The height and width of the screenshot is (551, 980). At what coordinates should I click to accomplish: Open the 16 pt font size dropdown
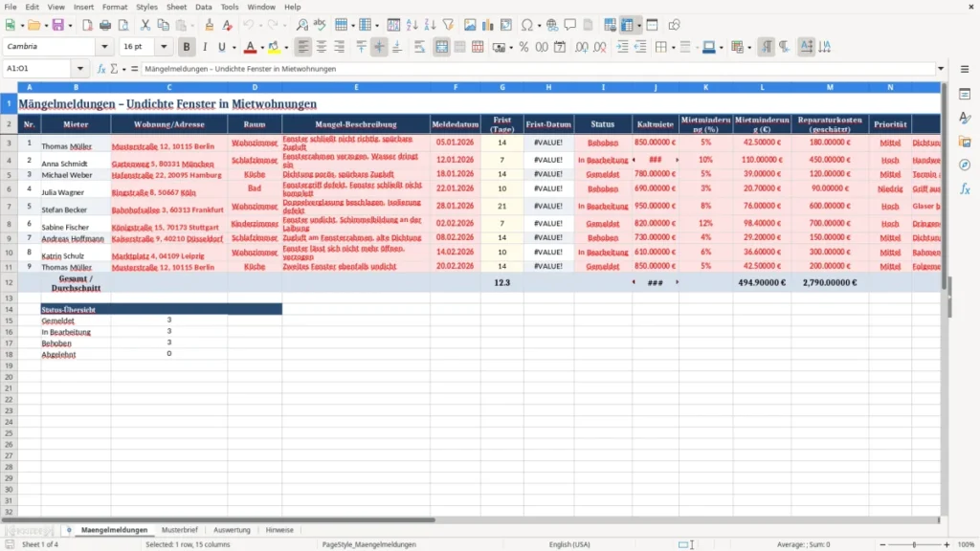tap(164, 47)
